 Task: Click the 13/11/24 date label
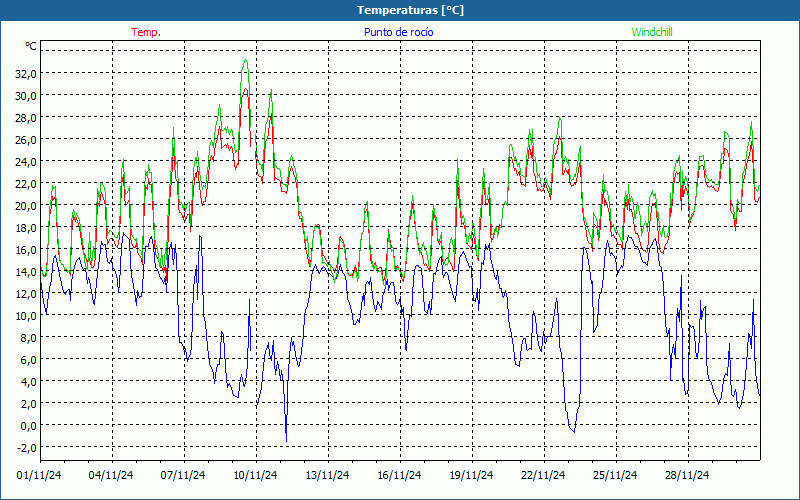[327, 476]
